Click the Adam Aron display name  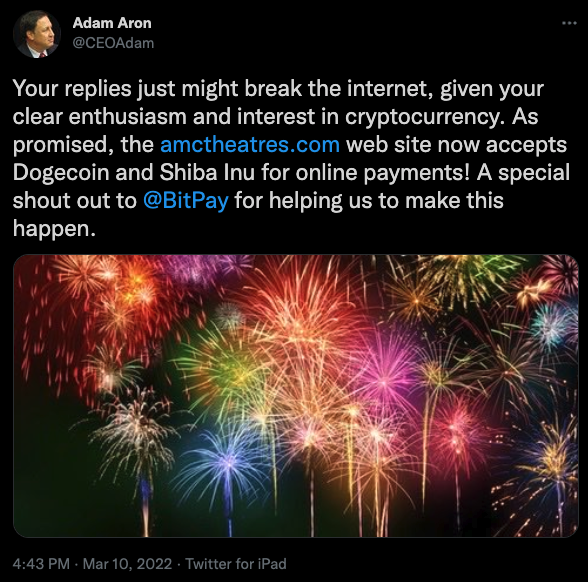pyautogui.click(x=112, y=23)
